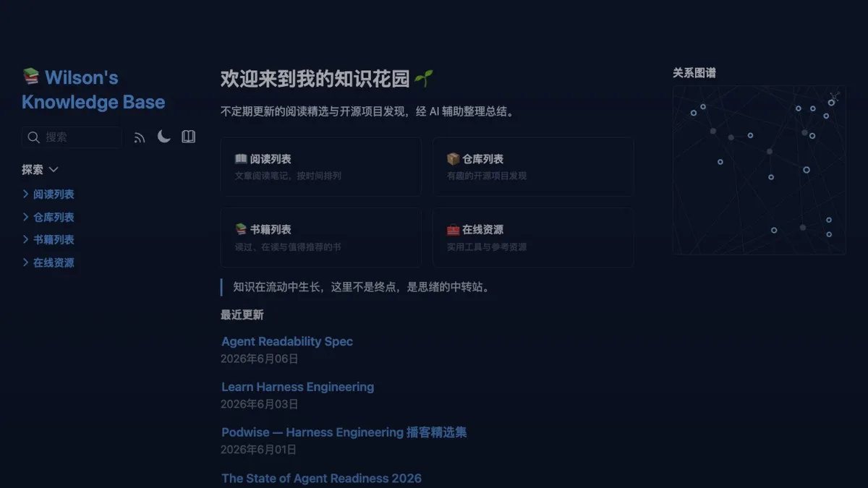The image size is (868, 488).
Task: Click the 最近更新 heading
Action: click(242, 314)
